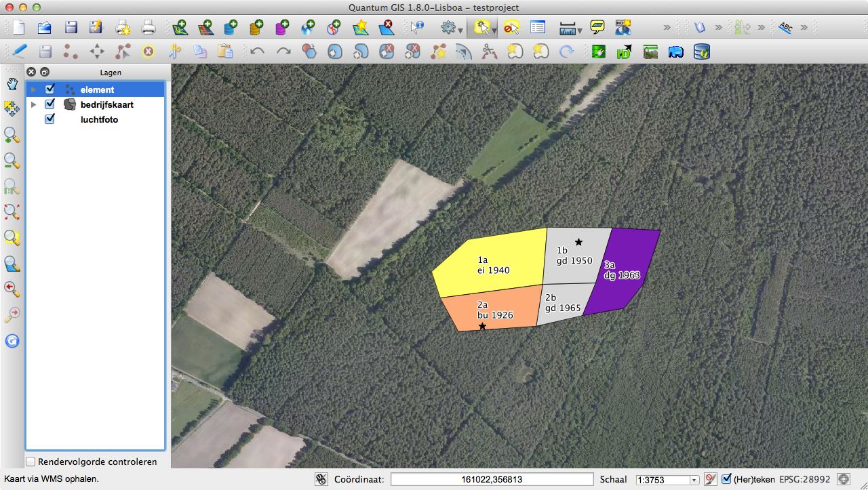Open the Schaal scale dropdown
Screen dimensions: 868x490
pos(694,480)
